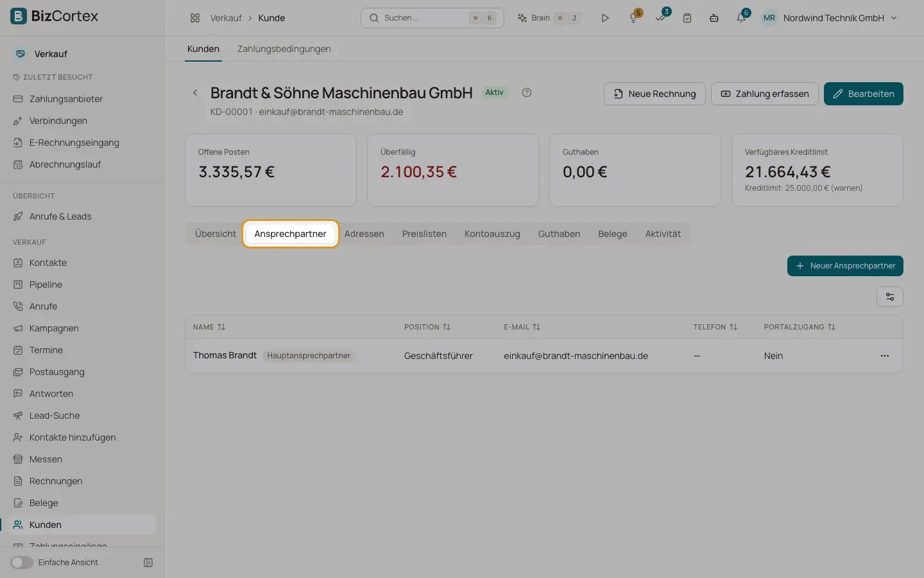This screenshot has height=578, width=924.
Task: Open the apps grid icon
Action: [x=195, y=18]
